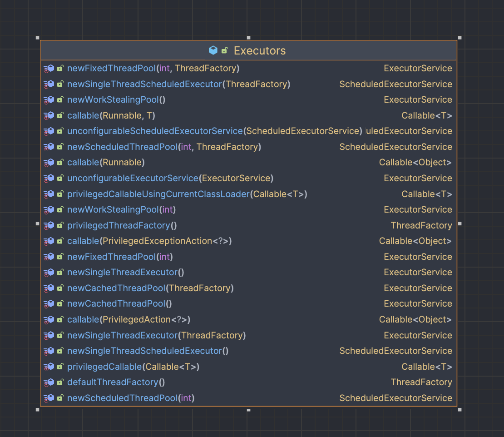Select method newScheduledThreadPool(int, ThreadFactory)
Image resolution: width=504 pixels, height=437 pixels.
[164, 147]
